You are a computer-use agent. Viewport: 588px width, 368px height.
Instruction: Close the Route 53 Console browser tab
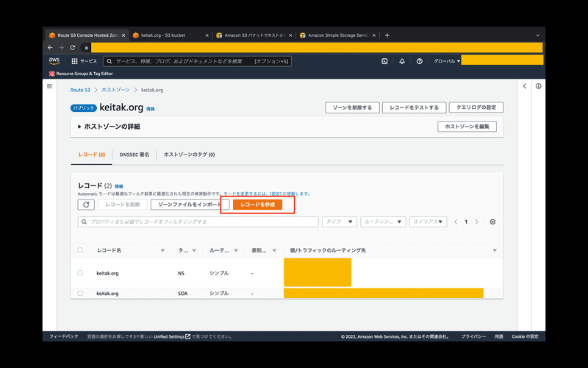(x=123, y=35)
